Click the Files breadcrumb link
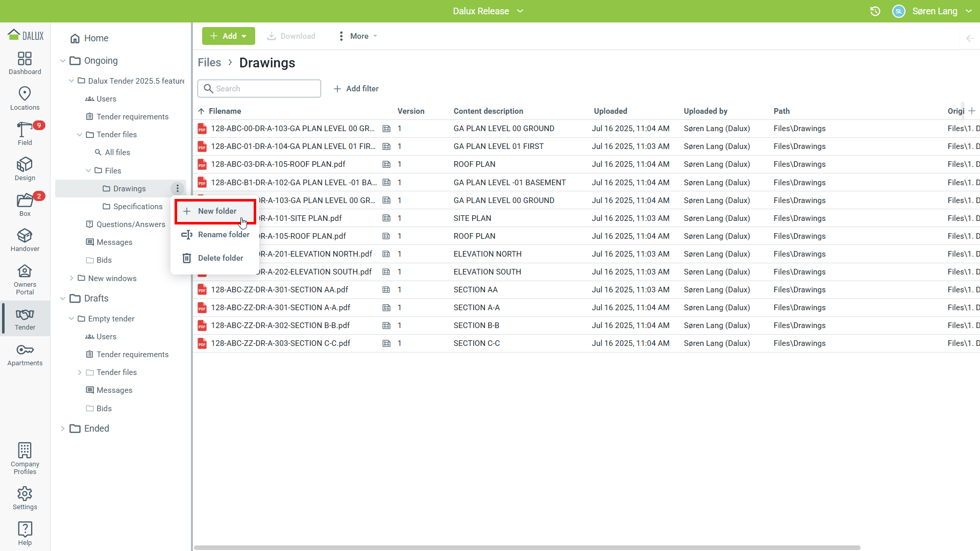980x551 pixels. [x=209, y=63]
